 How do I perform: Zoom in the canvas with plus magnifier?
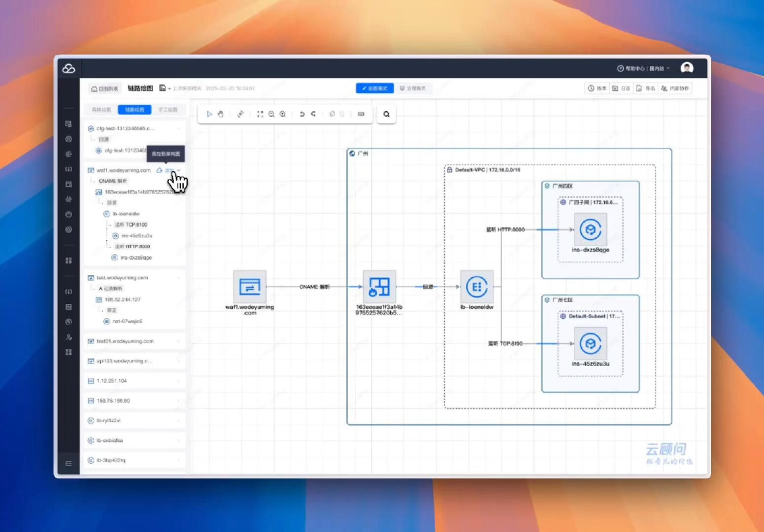(x=282, y=114)
